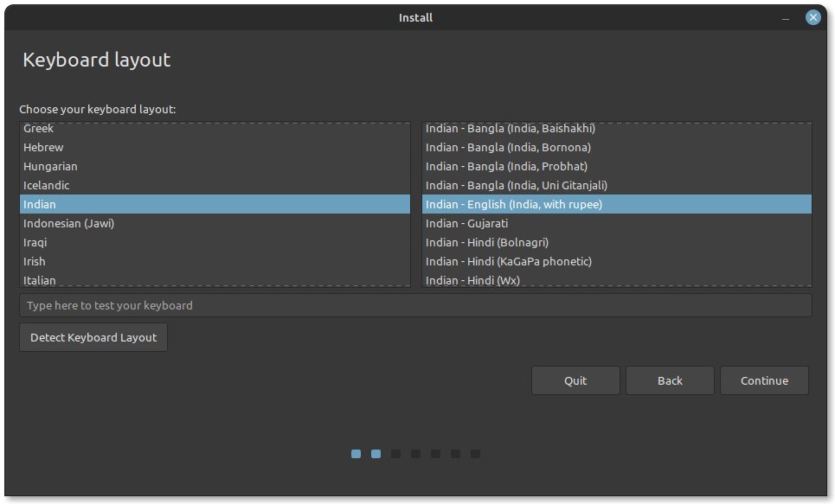Go back to the previous installer step
835x504 pixels.
670,380
